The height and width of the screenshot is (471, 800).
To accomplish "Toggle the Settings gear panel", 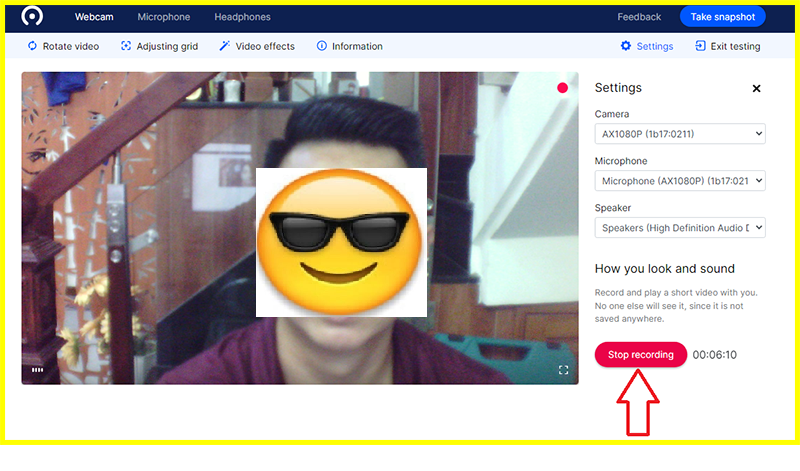I will point(647,46).
